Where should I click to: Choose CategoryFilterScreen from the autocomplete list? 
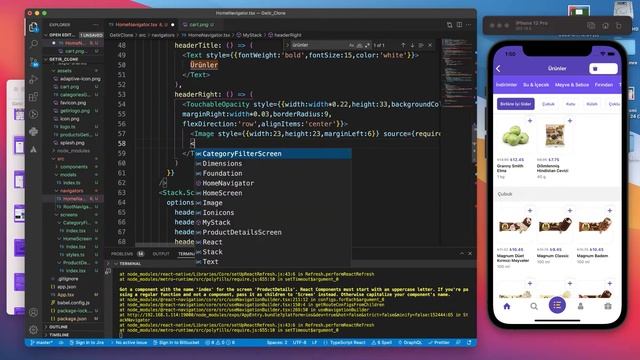click(x=273, y=153)
